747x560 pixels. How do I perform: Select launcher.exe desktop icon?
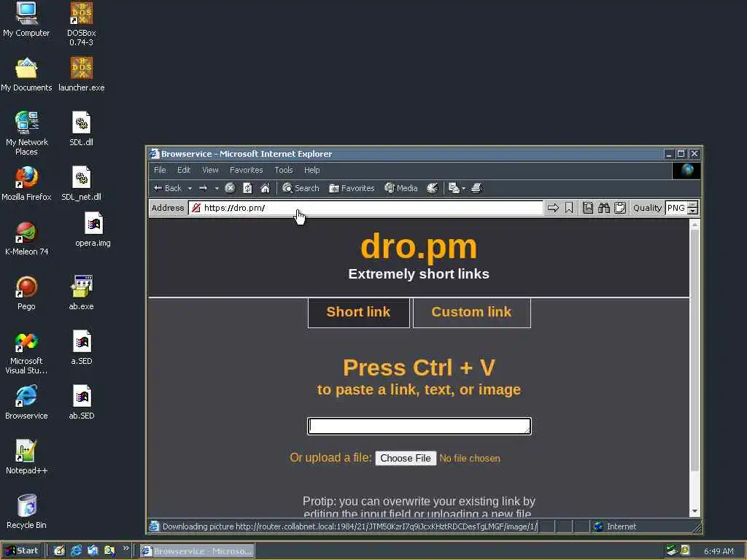82,75
